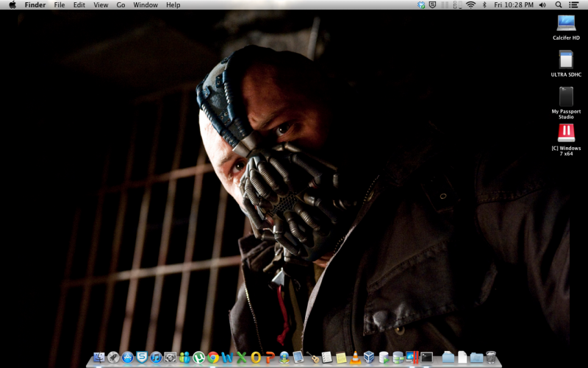Launch PowerPoint orange P icon
The height and width of the screenshot is (368, 588).
point(270,357)
